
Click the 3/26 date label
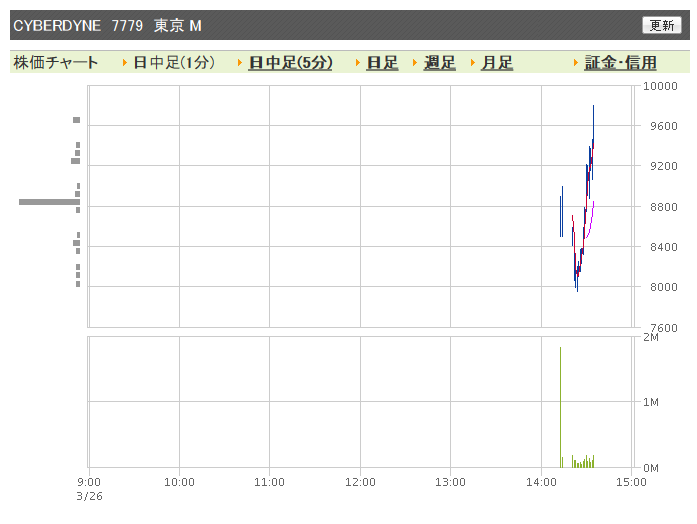pos(89,496)
